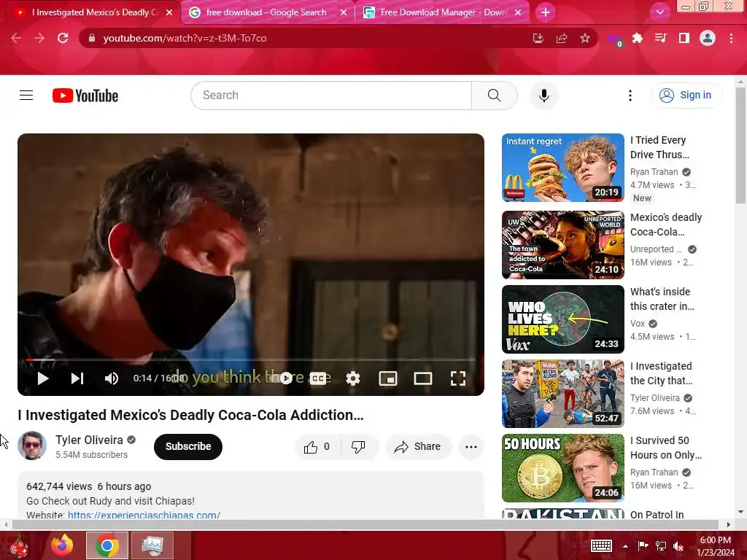Enter full screen mode
The height and width of the screenshot is (560, 747).
(458, 378)
